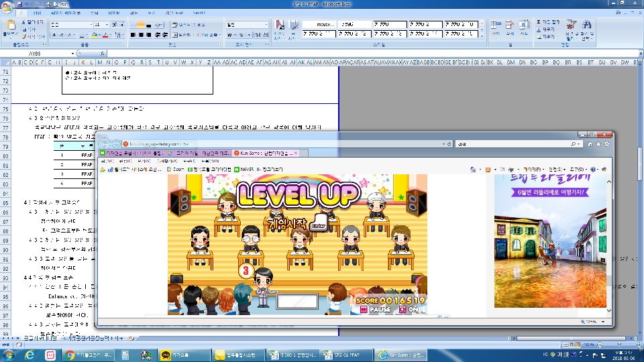Open the File menu in Internet Explorer
The height and width of the screenshot is (362, 644).
[x=107, y=162]
